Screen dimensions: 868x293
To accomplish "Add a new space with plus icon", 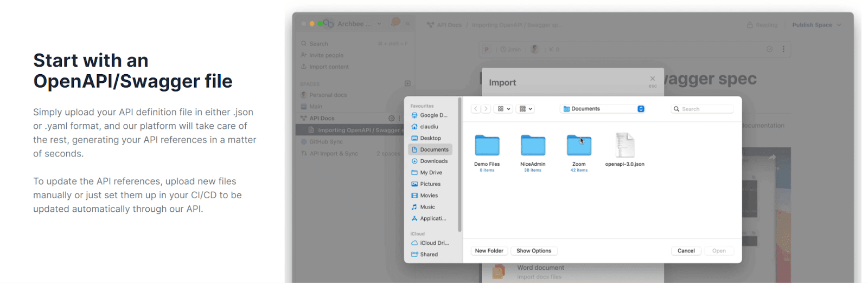I will 407,83.
